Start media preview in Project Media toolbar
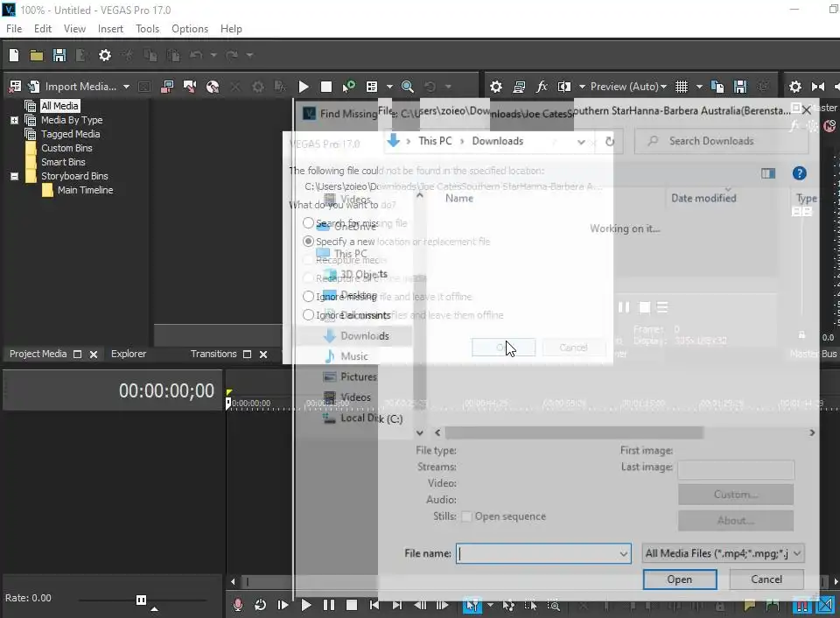 coord(304,87)
